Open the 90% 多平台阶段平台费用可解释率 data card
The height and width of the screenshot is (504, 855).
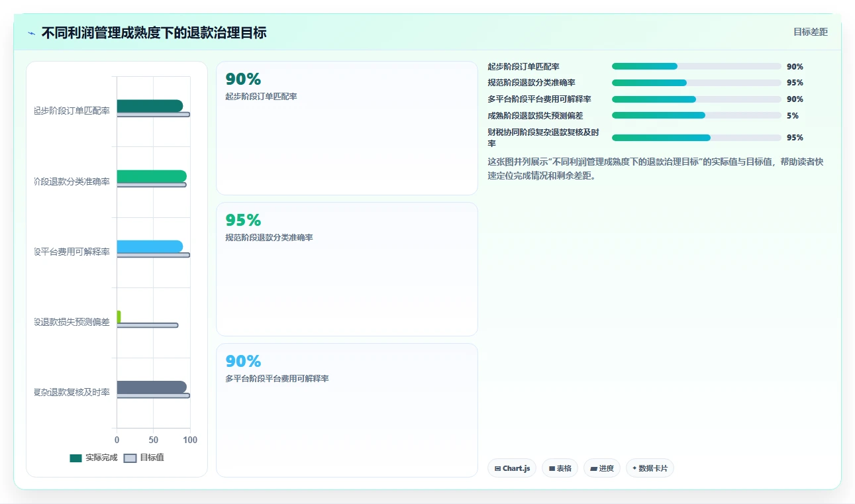click(347, 410)
